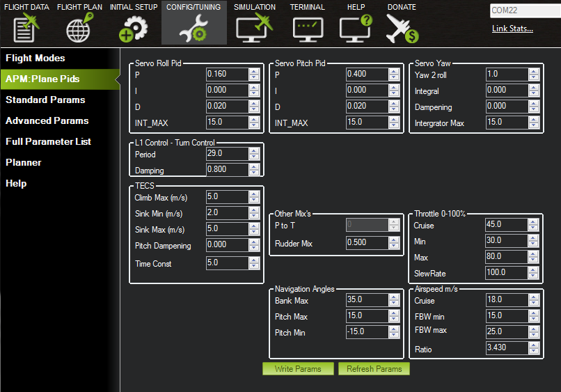Open the COM22 port dropdown

point(525,11)
